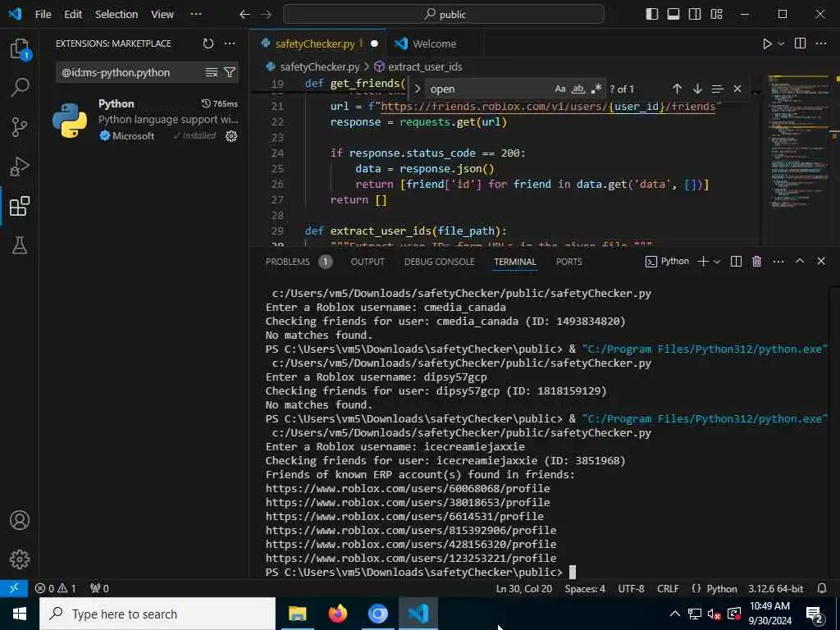Switch to the DEBUG CONSOLE tab
This screenshot has width=840, height=630.
[x=440, y=262]
